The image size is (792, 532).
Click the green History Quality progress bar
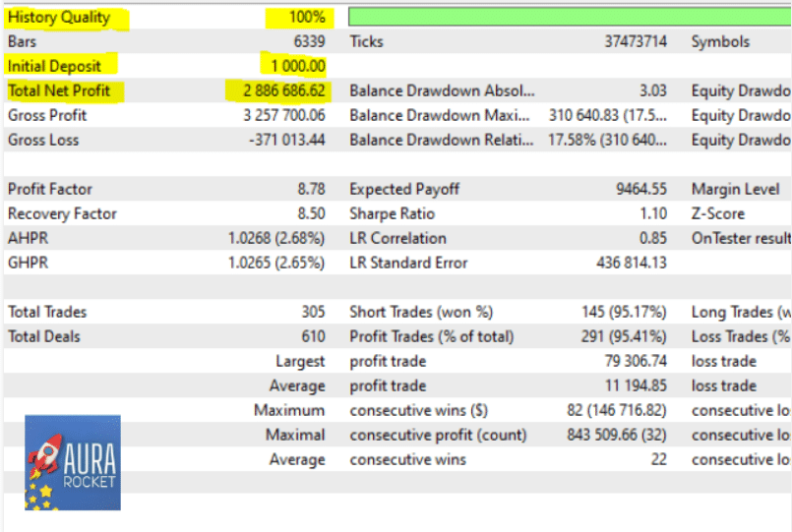[x=569, y=17]
